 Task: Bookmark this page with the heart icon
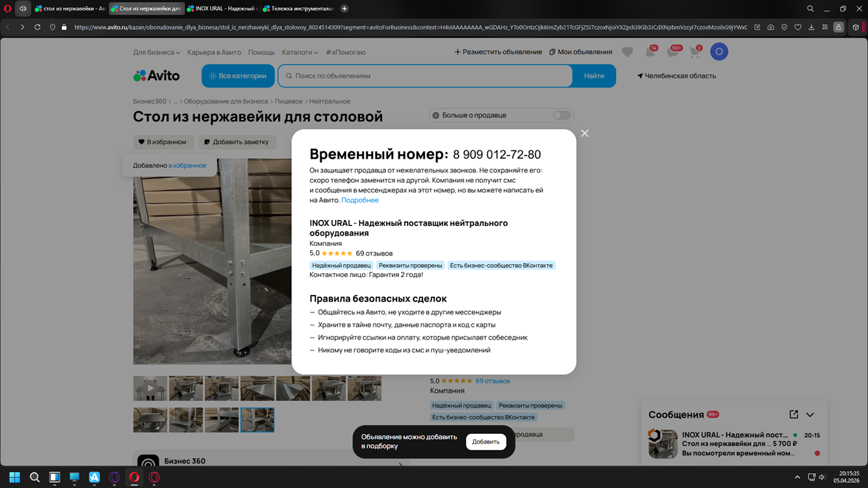click(798, 27)
